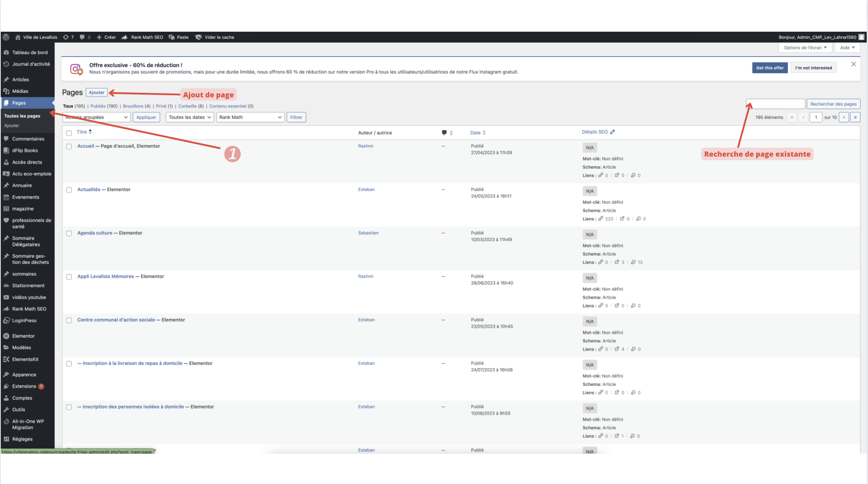Check the Agenda culture page checkbox
The width and height of the screenshot is (868, 484).
(x=69, y=233)
